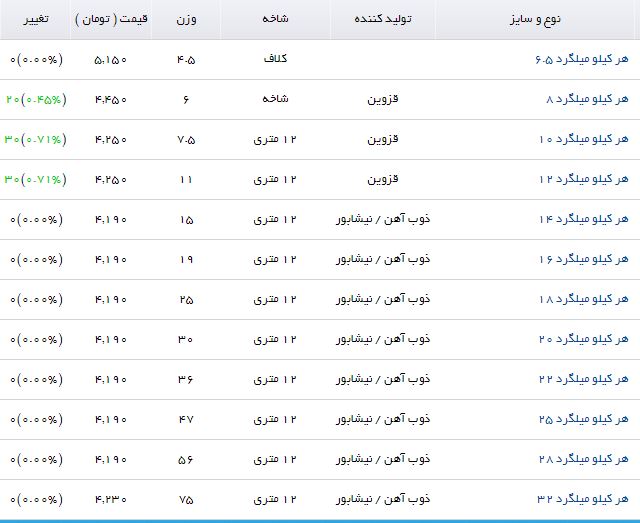The height and width of the screenshot is (523, 640).
Task: Select the weight value ۳۶
Action: coord(186,380)
